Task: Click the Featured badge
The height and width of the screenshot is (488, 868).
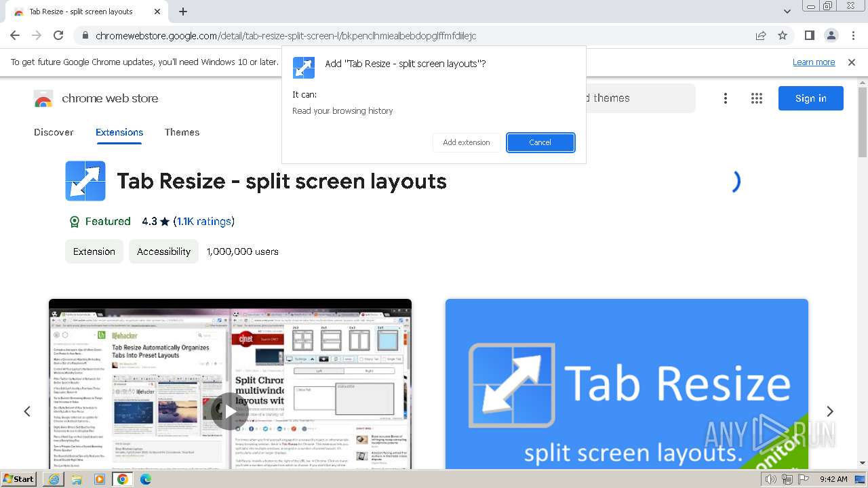Action: click(100, 222)
